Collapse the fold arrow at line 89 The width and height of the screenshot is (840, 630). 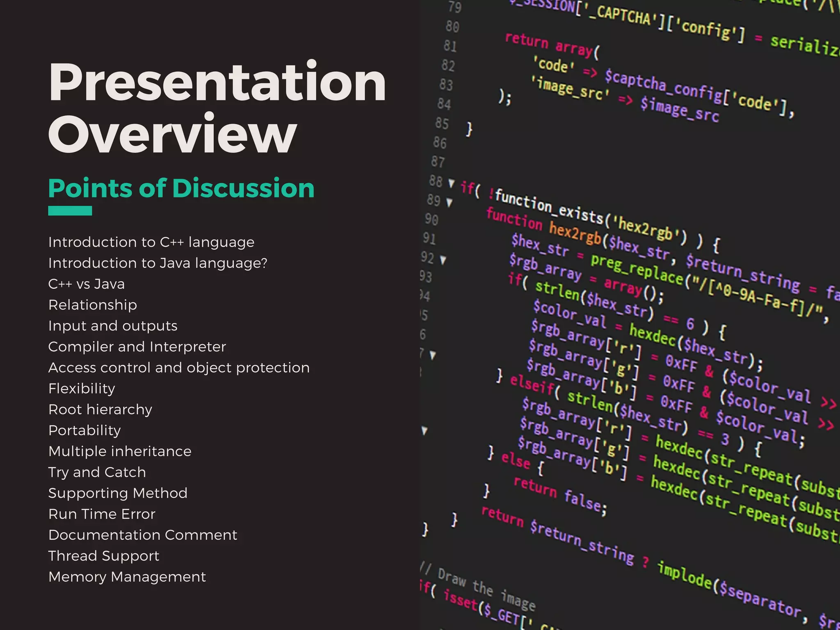coord(450,202)
